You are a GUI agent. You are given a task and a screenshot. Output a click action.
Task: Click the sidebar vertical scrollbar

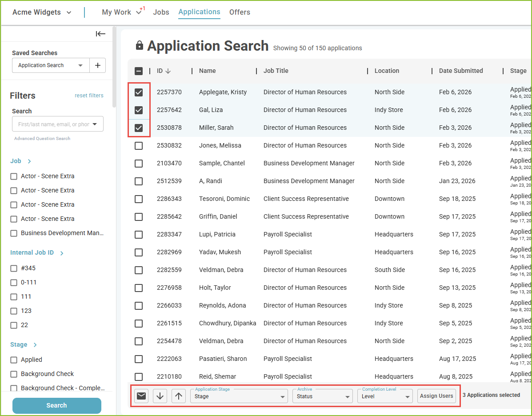(x=114, y=68)
